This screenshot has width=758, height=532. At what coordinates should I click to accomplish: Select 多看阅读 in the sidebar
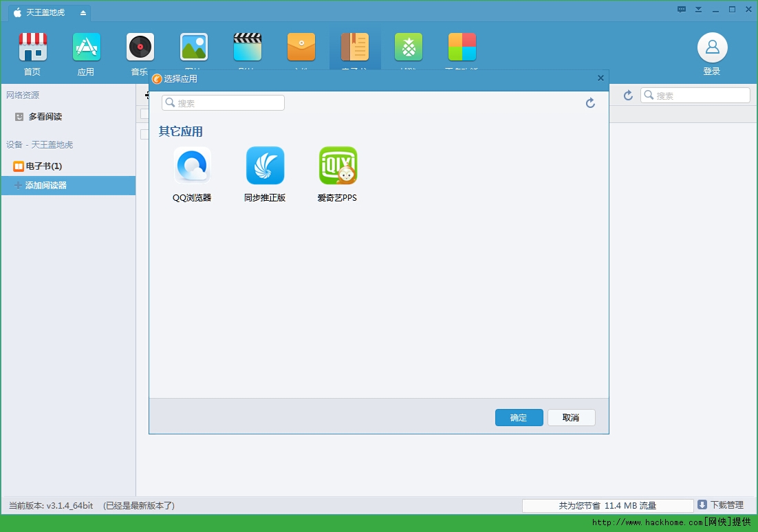pos(45,117)
